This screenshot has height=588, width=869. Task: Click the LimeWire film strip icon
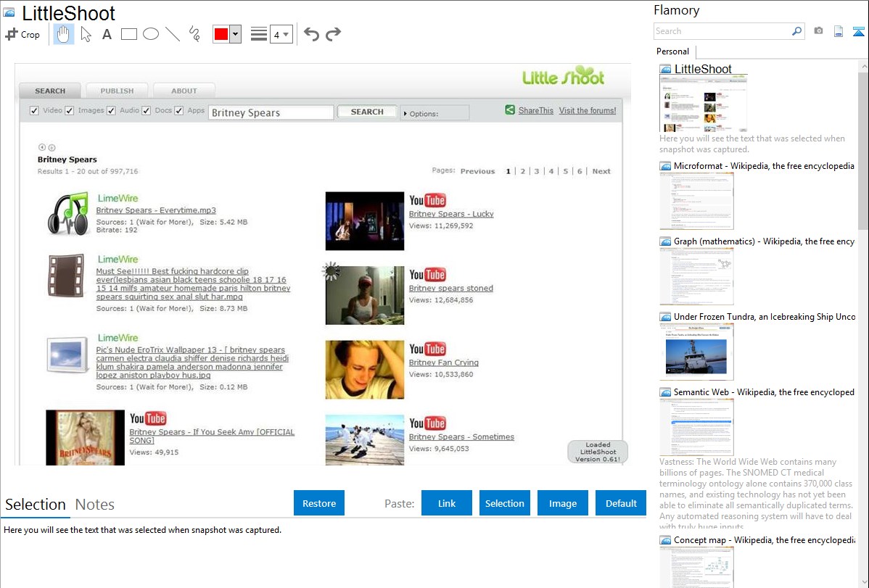(x=67, y=276)
